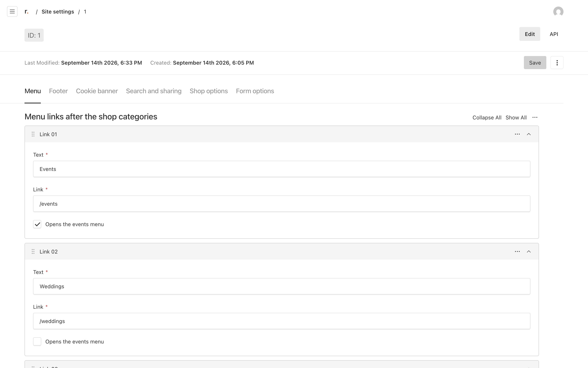The image size is (588, 368).
Task: Focus the Link field containing /weddings
Action: point(282,321)
